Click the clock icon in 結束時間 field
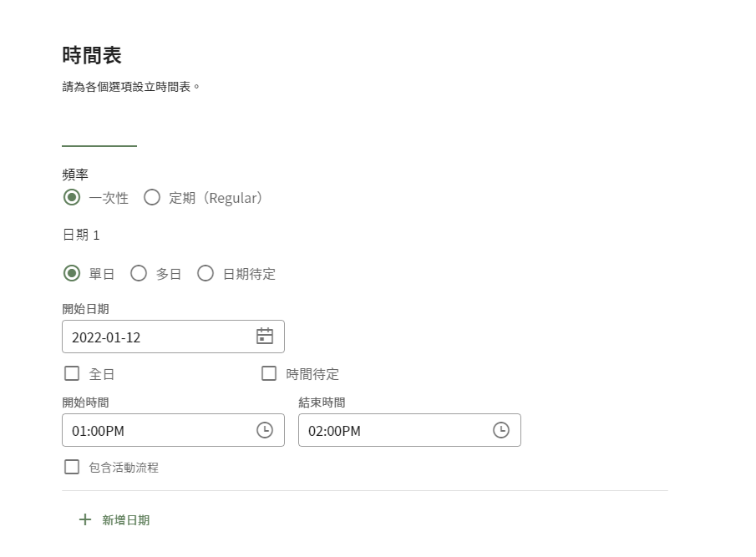Screen dimensions: 756x557 click(501, 430)
